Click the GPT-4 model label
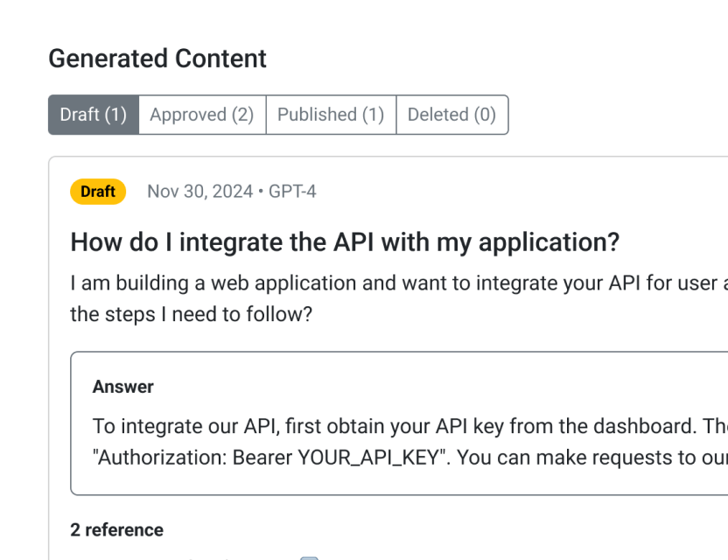Image resolution: width=728 pixels, height=560 pixels. coord(292,192)
